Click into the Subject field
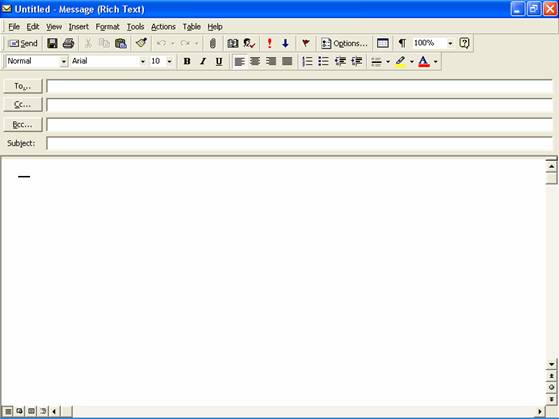 (x=299, y=143)
